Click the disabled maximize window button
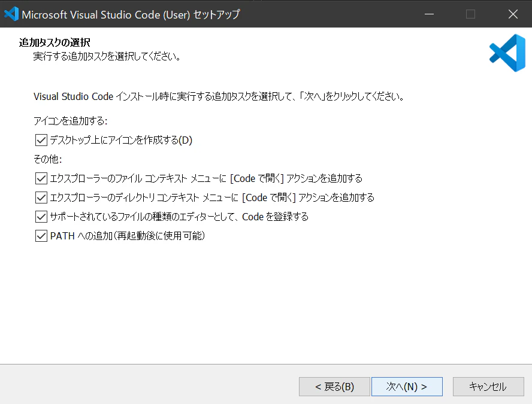Screen dimensions: 532x404 (x=470, y=14)
